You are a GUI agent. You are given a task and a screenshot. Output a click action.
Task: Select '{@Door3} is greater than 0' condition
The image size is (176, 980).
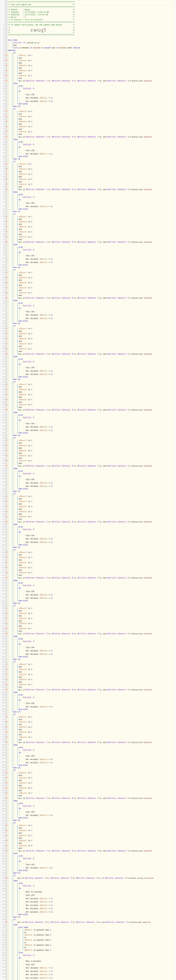click(x=38, y=940)
